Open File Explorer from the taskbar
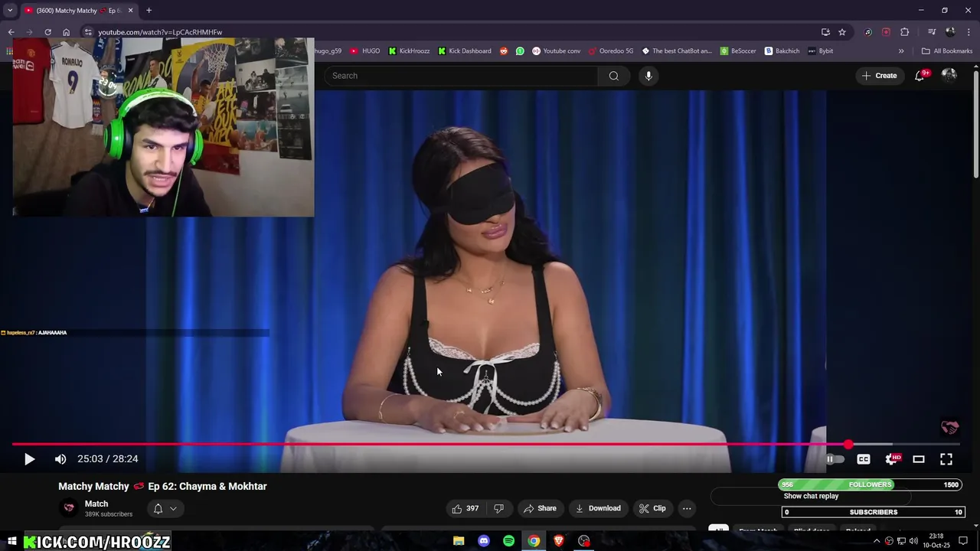The height and width of the screenshot is (551, 980). tap(459, 541)
